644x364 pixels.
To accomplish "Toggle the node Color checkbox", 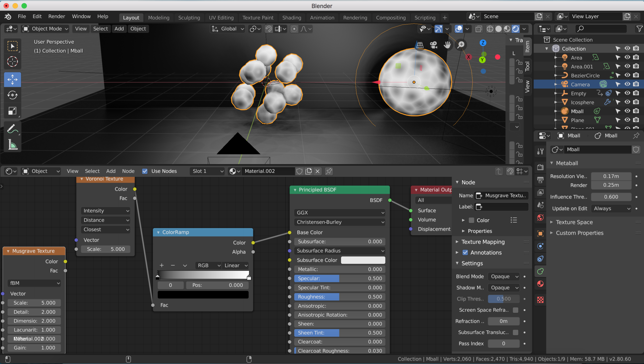I will 471,220.
